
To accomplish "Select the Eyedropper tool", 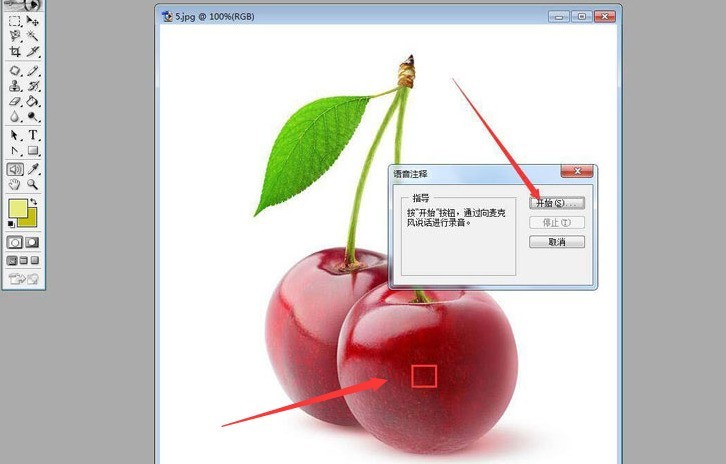I will pos(32,169).
